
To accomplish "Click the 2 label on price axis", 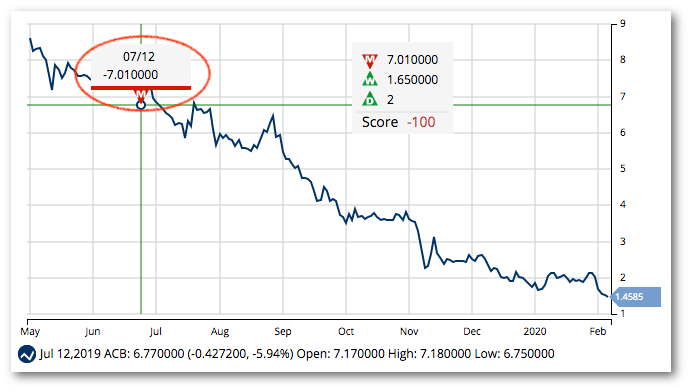I will click(x=623, y=278).
